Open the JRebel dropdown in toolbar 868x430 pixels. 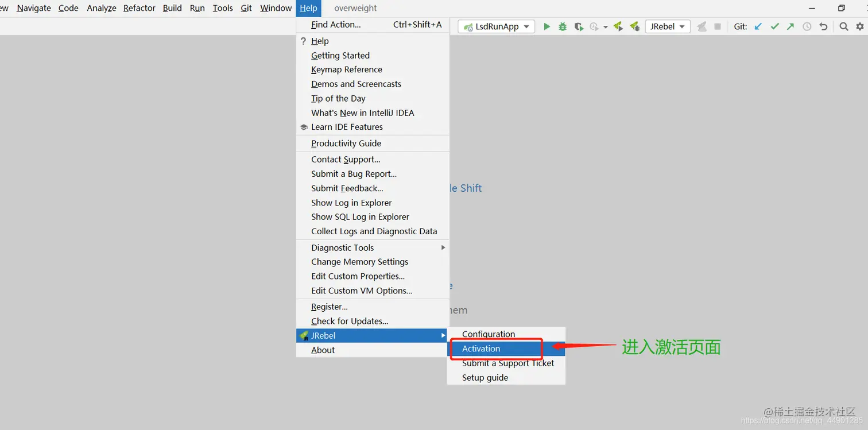668,26
